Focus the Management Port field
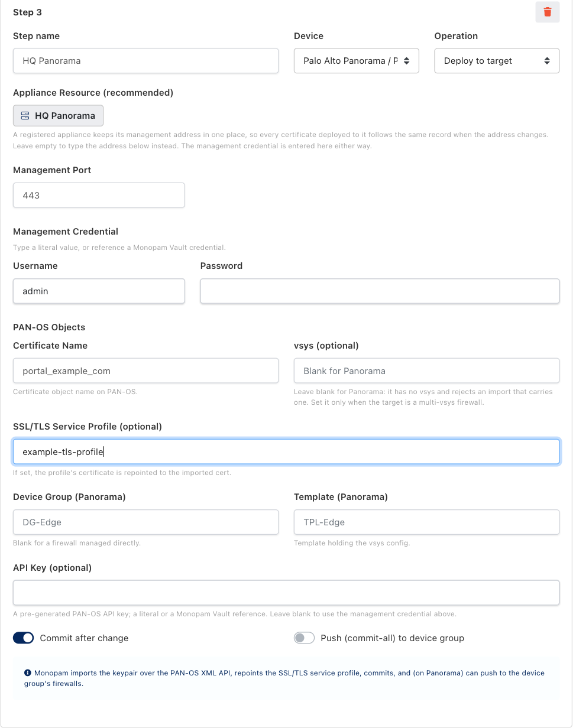576x728 pixels. click(x=99, y=195)
